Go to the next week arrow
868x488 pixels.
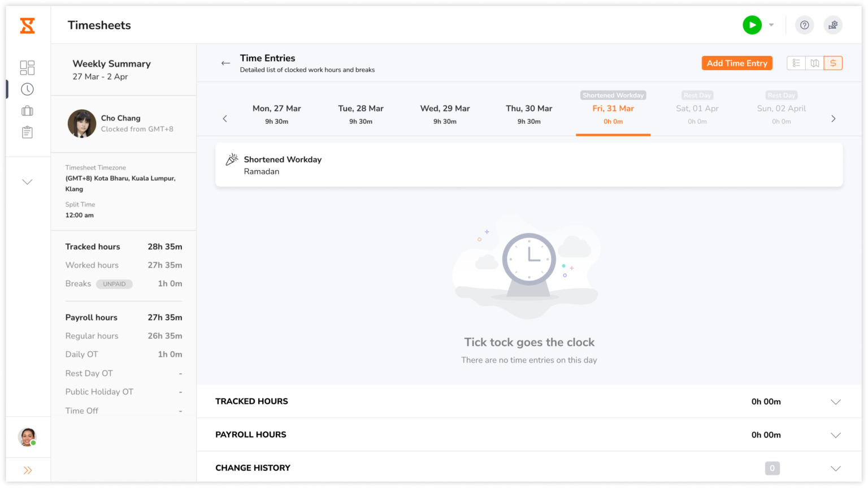(x=833, y=119)
